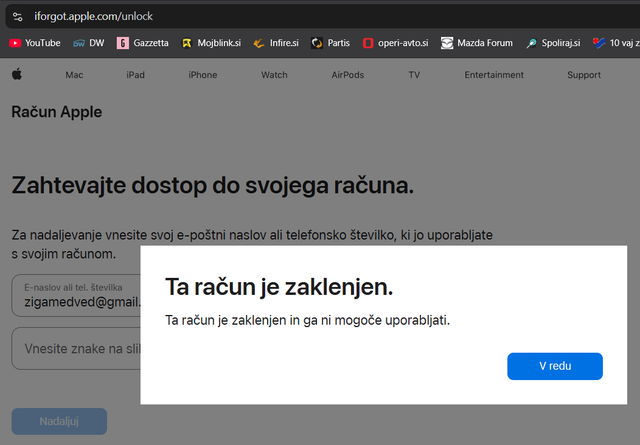Screen dimensions: 640x445
Task: Open the Mac menu item
Action: (x=74, y=75)
